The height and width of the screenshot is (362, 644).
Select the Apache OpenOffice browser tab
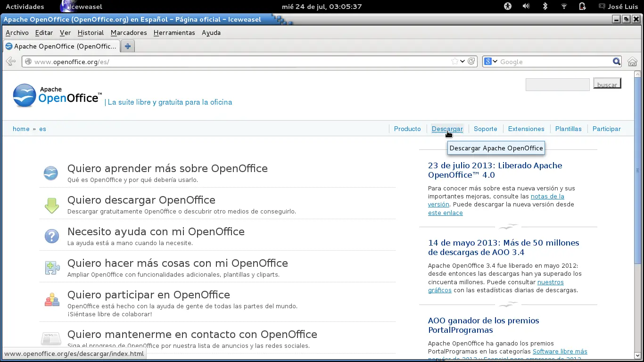click(61, 46)
